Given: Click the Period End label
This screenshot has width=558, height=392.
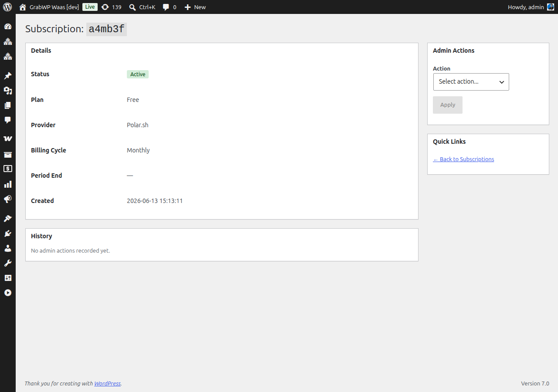Looking at the screenshot, I should tap(47, 176).
